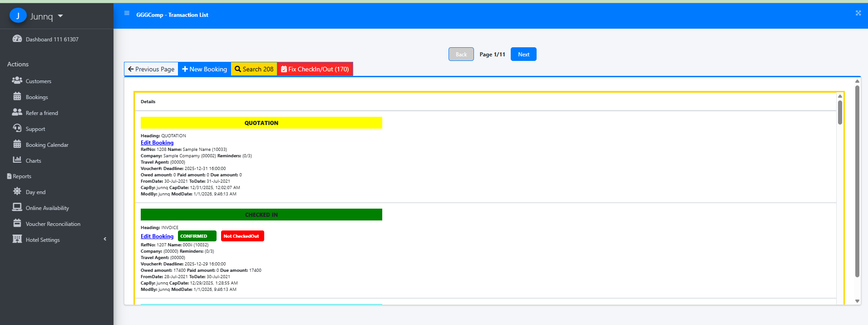Go to Next page of transactions
Viewport: 868px width, 325px height.
click(523, 55)
